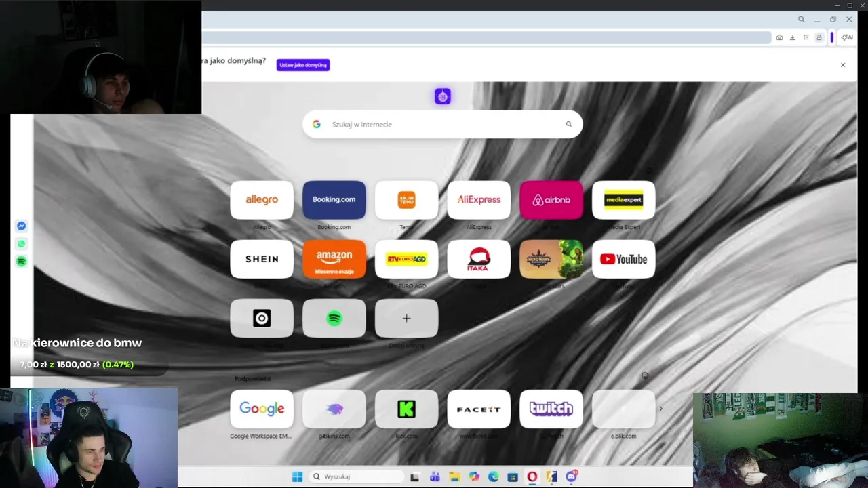This screenshot has height=488, width=868.
Task: Open the AliExpress speed dial tile
Action: click(x=479, y=200)
